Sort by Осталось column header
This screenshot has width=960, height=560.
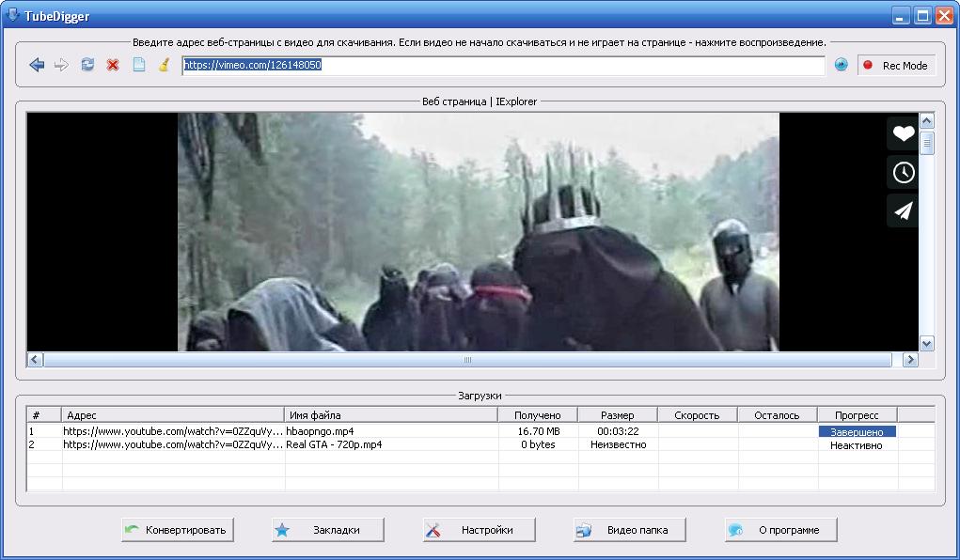[778, 415]
